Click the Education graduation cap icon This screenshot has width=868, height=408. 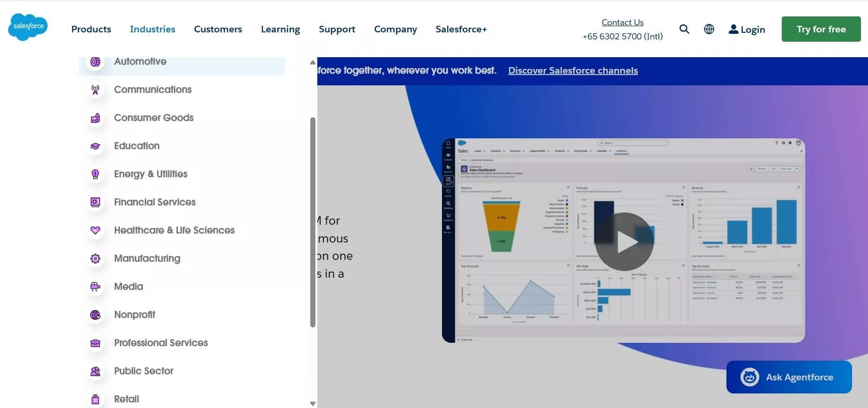point(95,146)
